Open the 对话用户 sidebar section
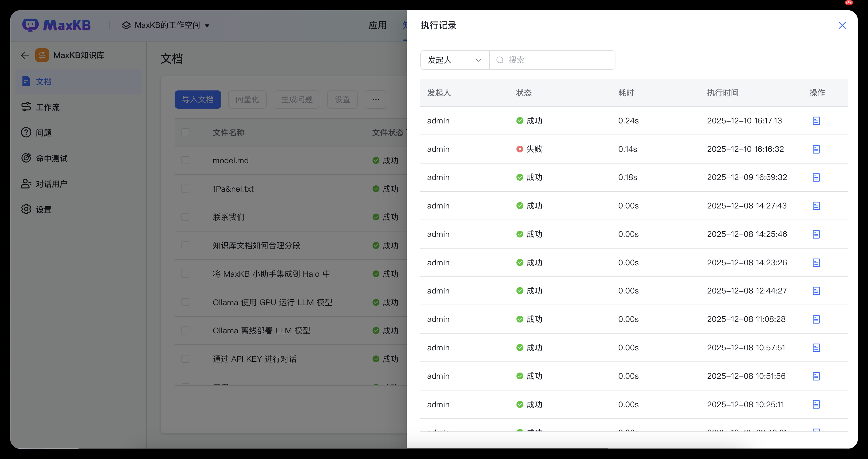Image resolution: width=868 pixels, height=459 pixels. pos(51,184)
